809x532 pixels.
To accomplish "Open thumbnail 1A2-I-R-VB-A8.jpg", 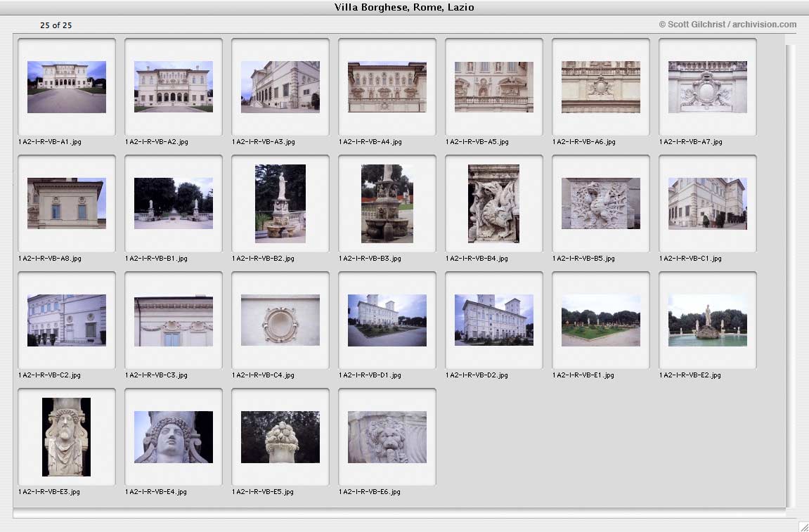I will coord(67,203).
